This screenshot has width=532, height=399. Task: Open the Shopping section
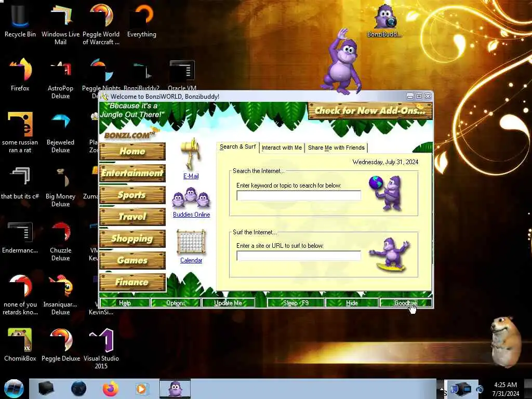coord(132,238)
